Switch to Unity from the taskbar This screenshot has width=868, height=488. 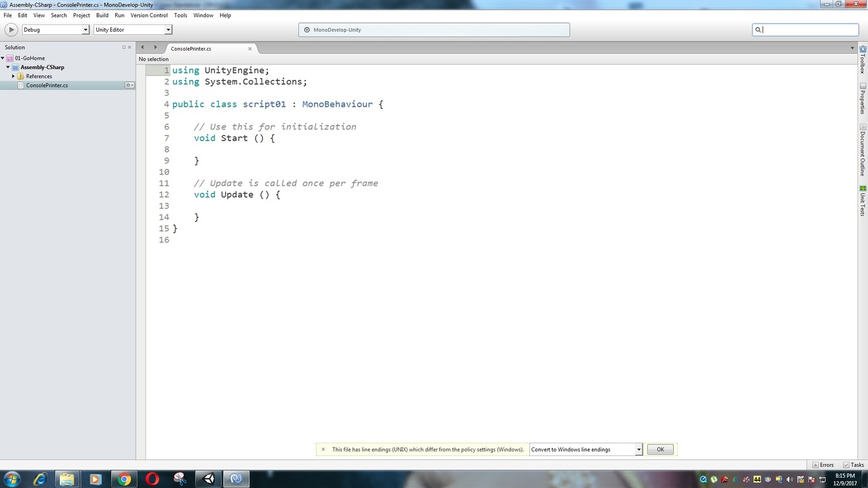208,480
